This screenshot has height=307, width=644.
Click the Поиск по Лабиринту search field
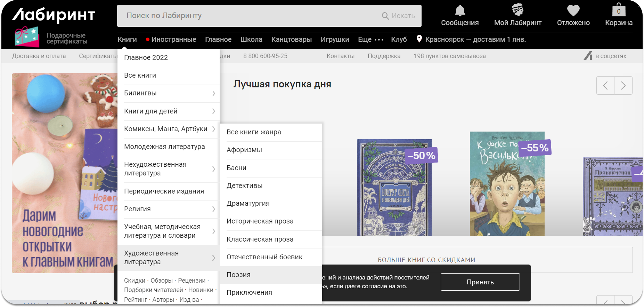coord(250,16)
